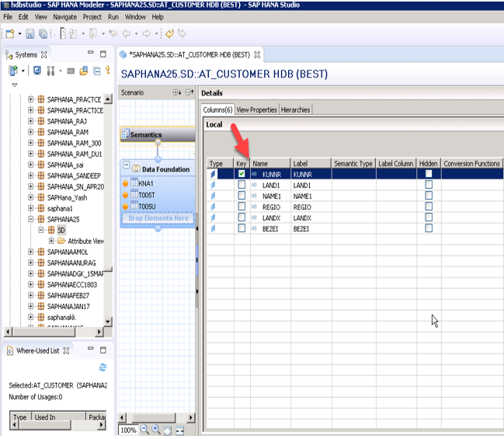Collapse all nodes icon in Scenario header
This screenshot has height=439, width=504.
click(189, 92)
